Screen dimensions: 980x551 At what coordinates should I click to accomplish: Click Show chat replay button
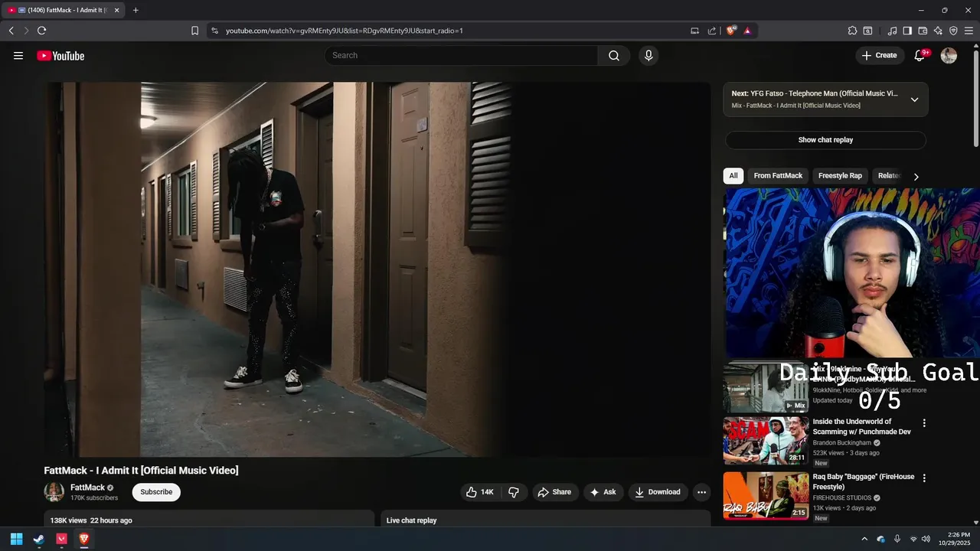[x=825, y=140]
